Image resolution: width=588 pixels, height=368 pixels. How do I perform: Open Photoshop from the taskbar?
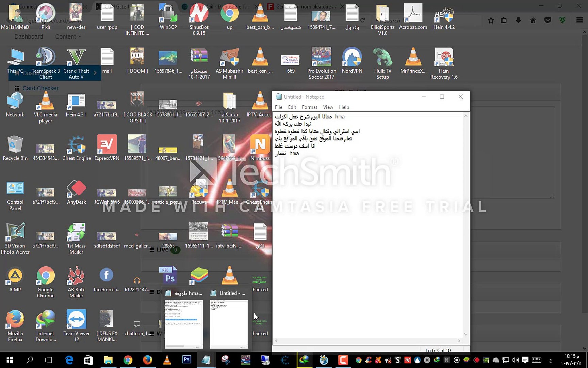click(186, 360)
